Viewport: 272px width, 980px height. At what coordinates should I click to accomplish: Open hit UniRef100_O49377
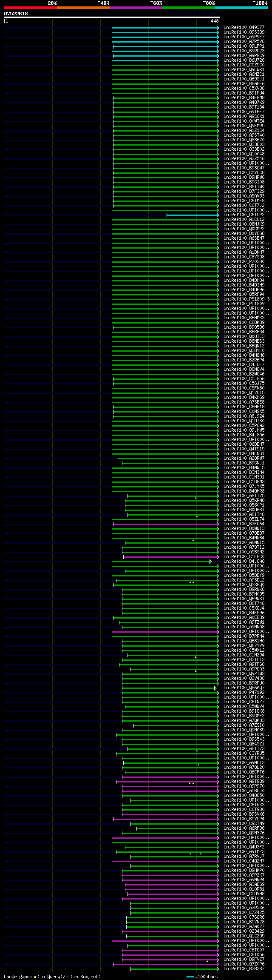[244, 28]
